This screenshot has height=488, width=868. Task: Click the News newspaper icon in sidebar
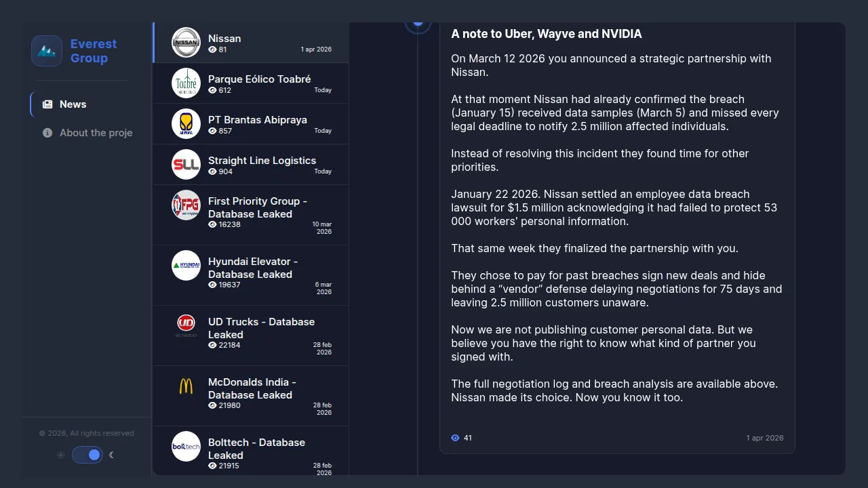click(x=47, y=104)
